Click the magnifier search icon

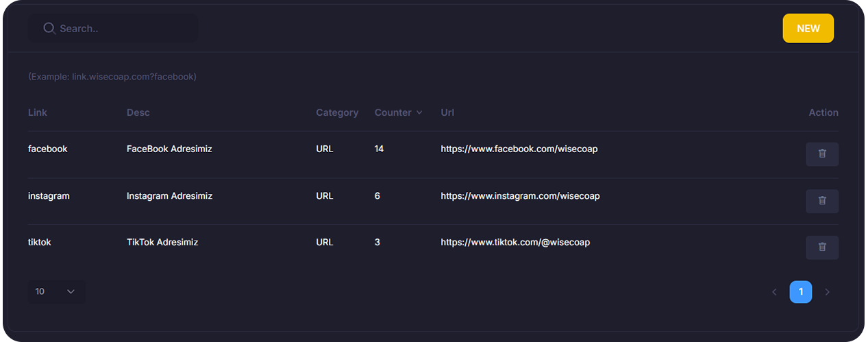click(x=49, y=28)
